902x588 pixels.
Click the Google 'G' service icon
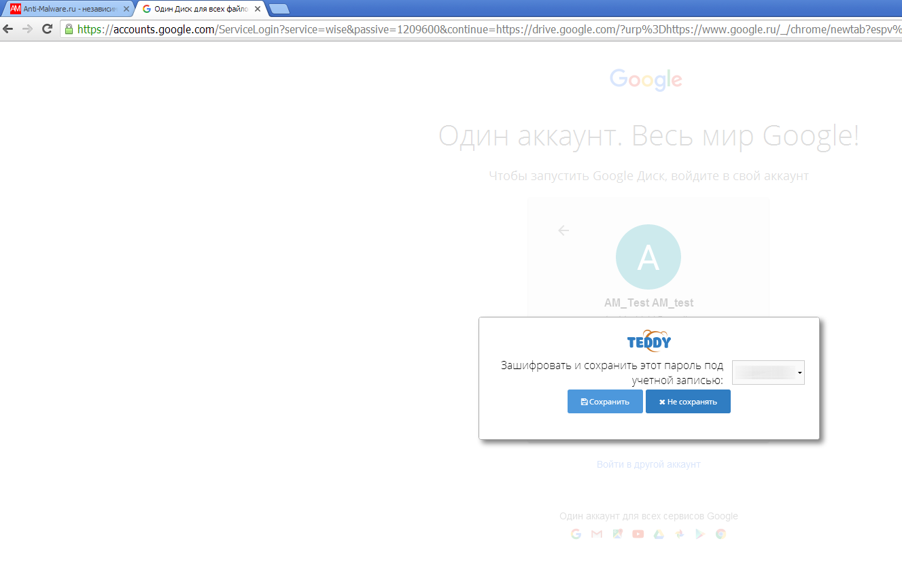click(576, 534)
